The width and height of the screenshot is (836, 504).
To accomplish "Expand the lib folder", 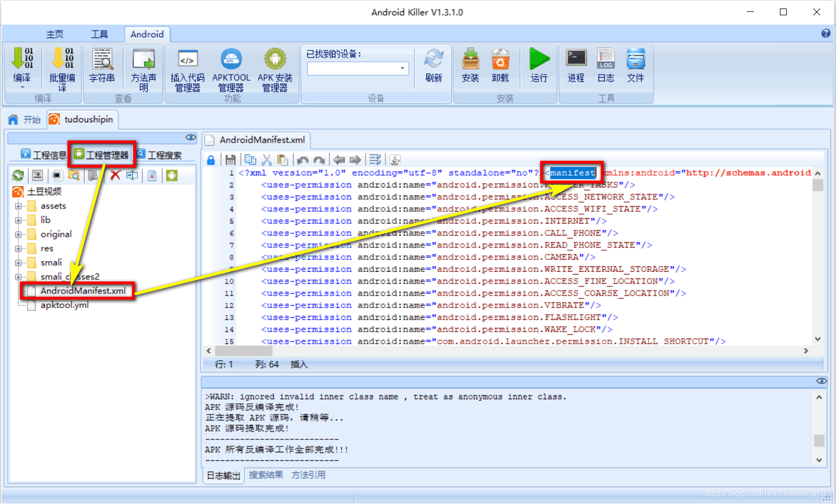I will tap(18, 220).
